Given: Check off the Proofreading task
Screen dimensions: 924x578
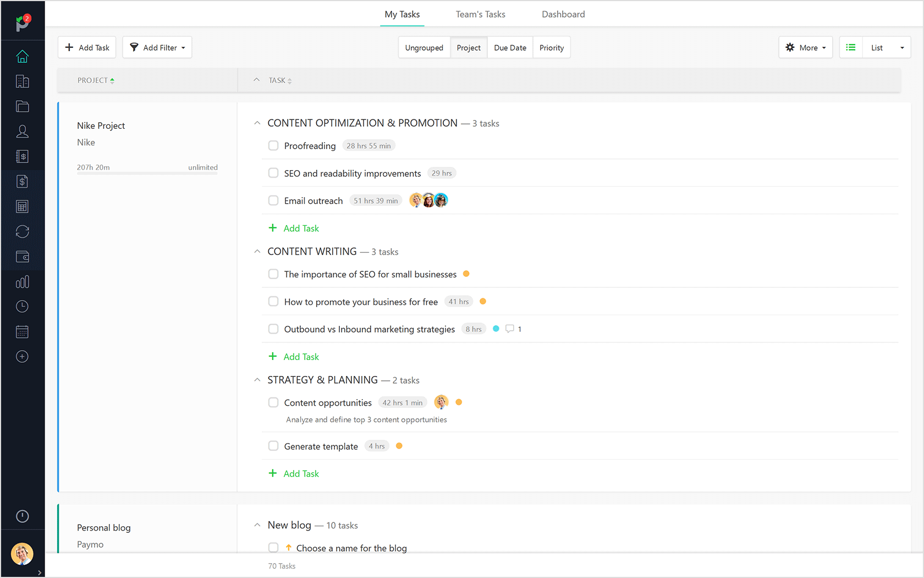Looking at the screenshot, I should click(x=273, y=145).
